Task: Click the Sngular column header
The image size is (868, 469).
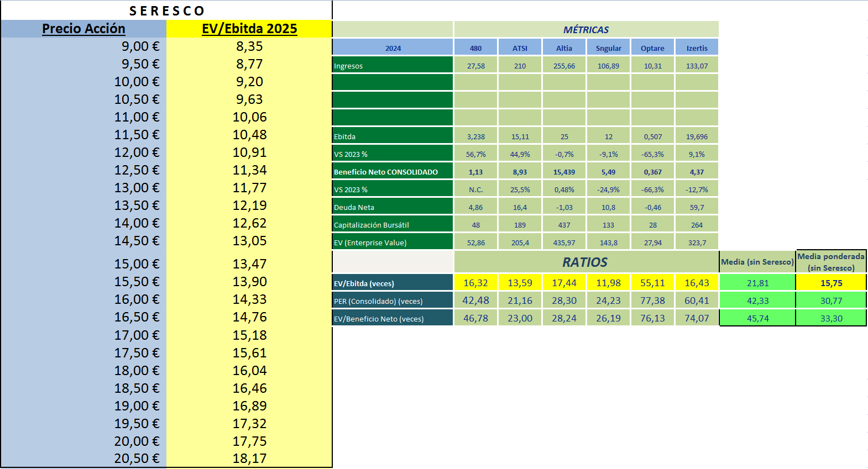Action: pyautogui.click(x=608, y=48)
